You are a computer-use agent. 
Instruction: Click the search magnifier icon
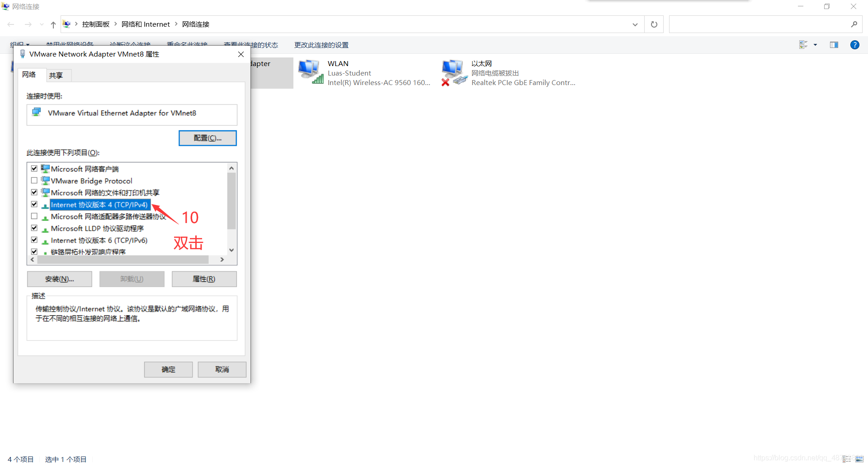click(854, 24)
